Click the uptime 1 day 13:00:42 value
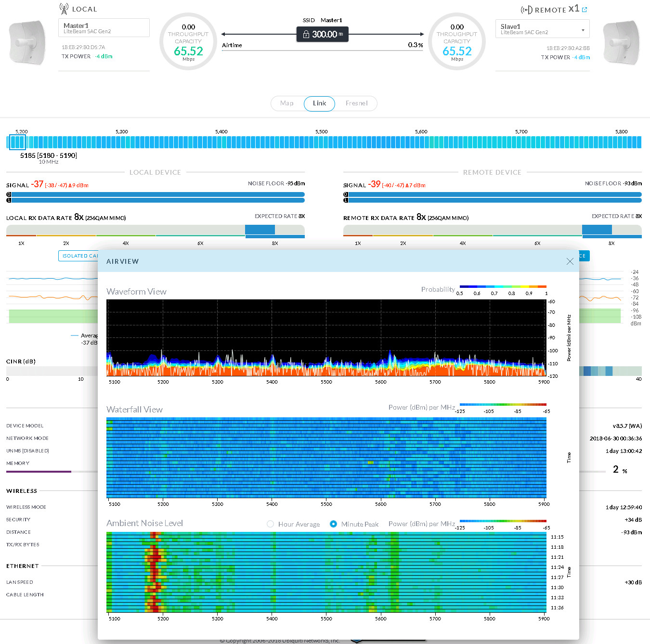This screenshot has height=644, width=650. coord(624,451)
